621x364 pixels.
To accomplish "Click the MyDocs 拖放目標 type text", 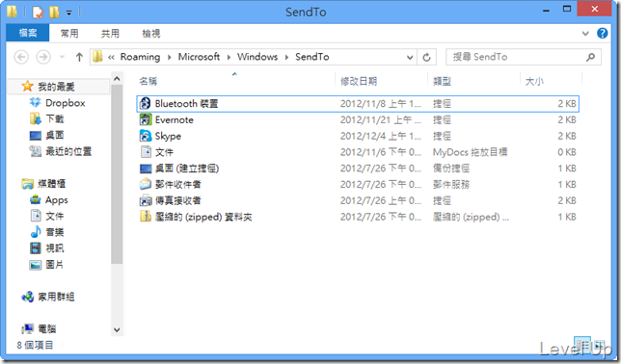I will tap(470, 152).
